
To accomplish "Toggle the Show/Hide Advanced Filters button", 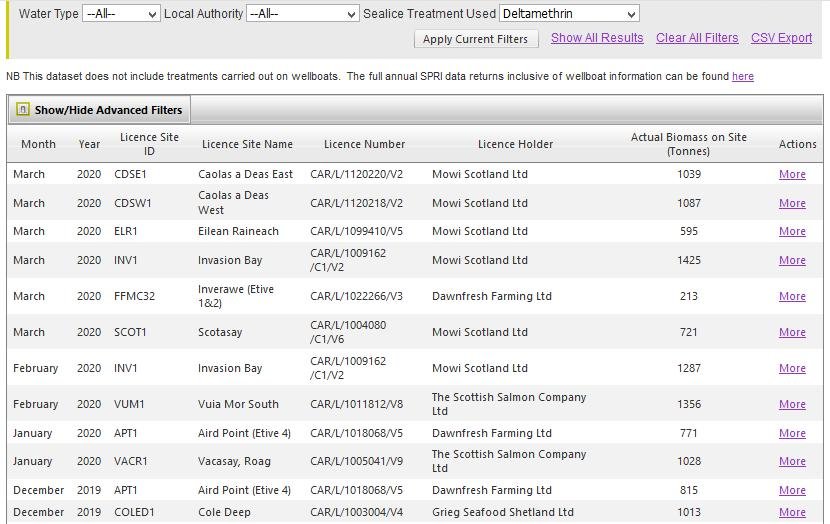I will click(x=108, y=110).
